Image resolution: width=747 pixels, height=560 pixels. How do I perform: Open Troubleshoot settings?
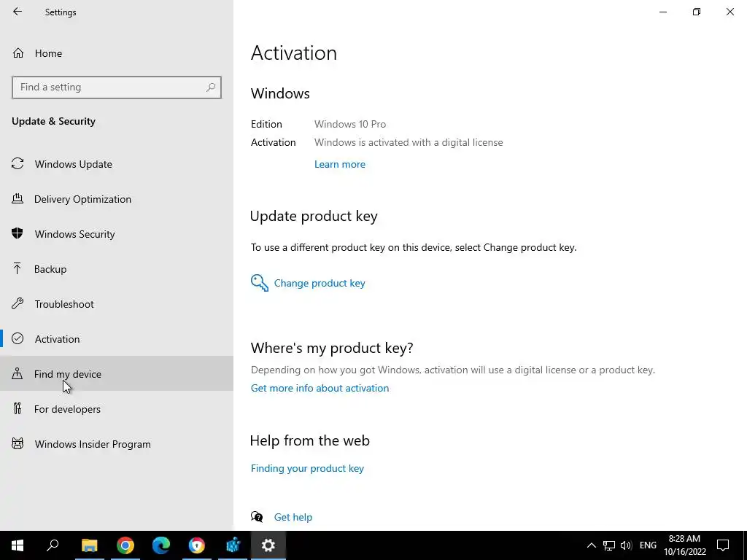pyautogui.click(x=116, y=304)
